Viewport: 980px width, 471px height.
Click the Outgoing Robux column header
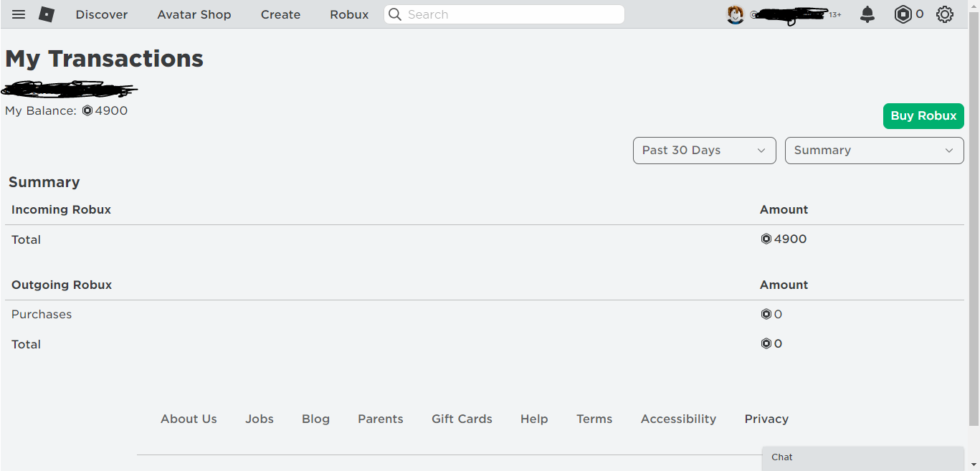coord(62,285)
